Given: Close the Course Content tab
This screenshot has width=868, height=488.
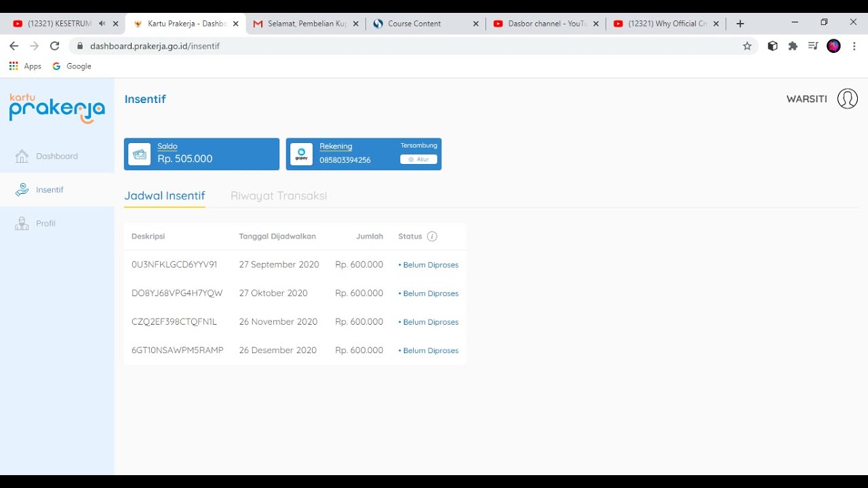Looking at the screenshot, I should click(x=475, y=24).
